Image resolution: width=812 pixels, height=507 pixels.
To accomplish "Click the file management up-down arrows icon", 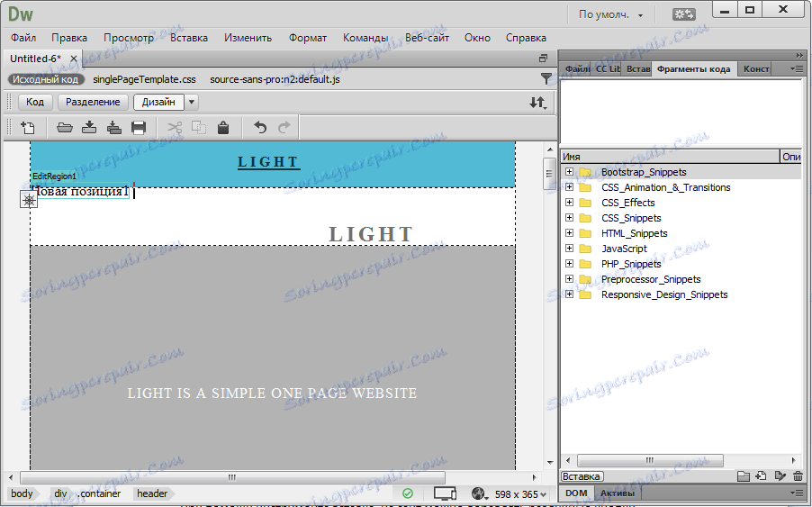I will pos(538,103).
